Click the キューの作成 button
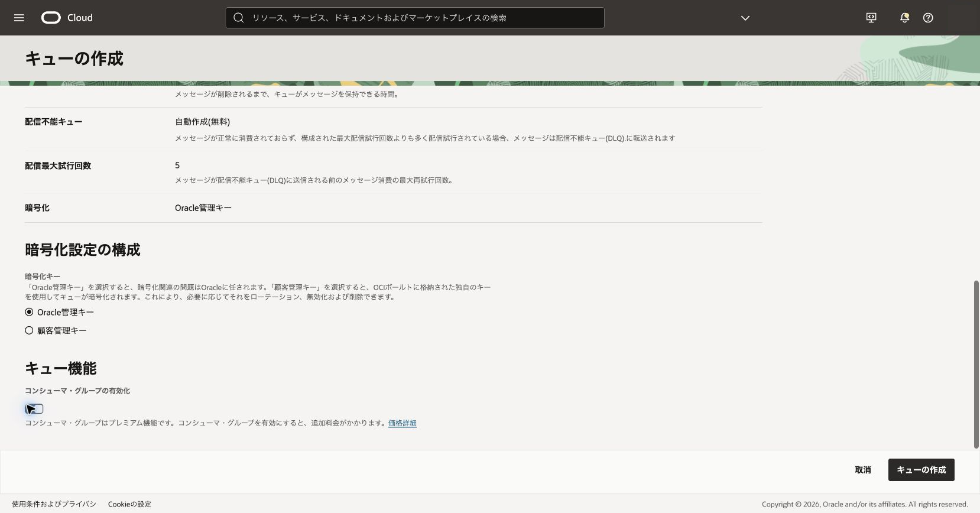The image size is (980, 513). click(921, 470)
